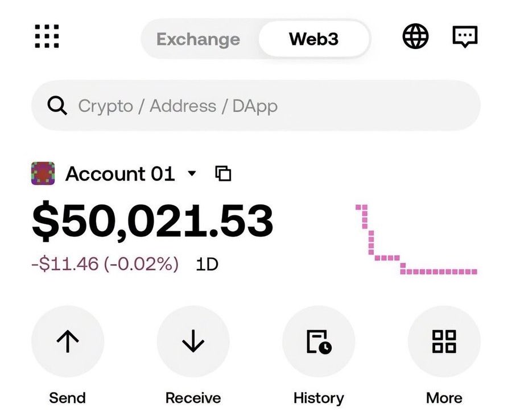Screen dimensions: 512x420
Task: Click the Receive text label
Action: click(x=193, y=397)
